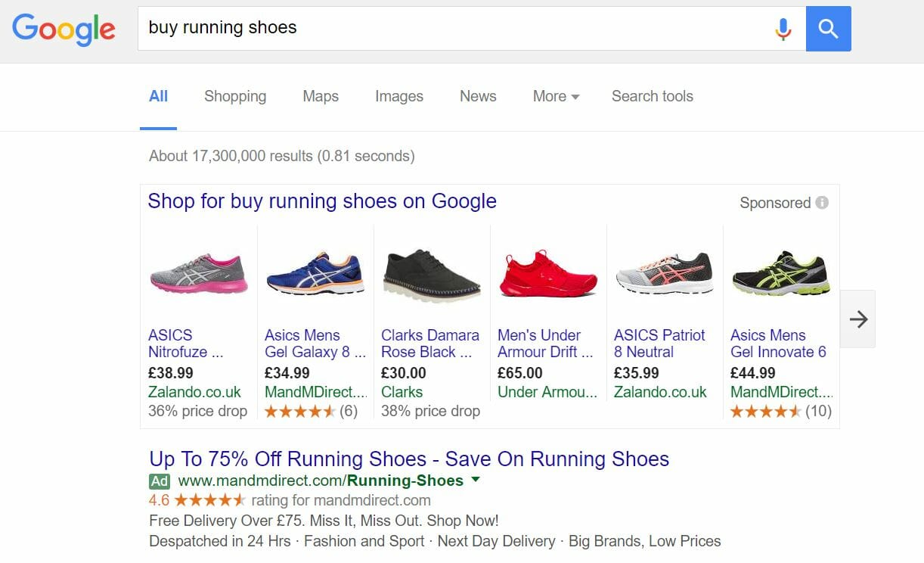Click the Sponsored info icon
Screen dimensions: 924x563
822,203
